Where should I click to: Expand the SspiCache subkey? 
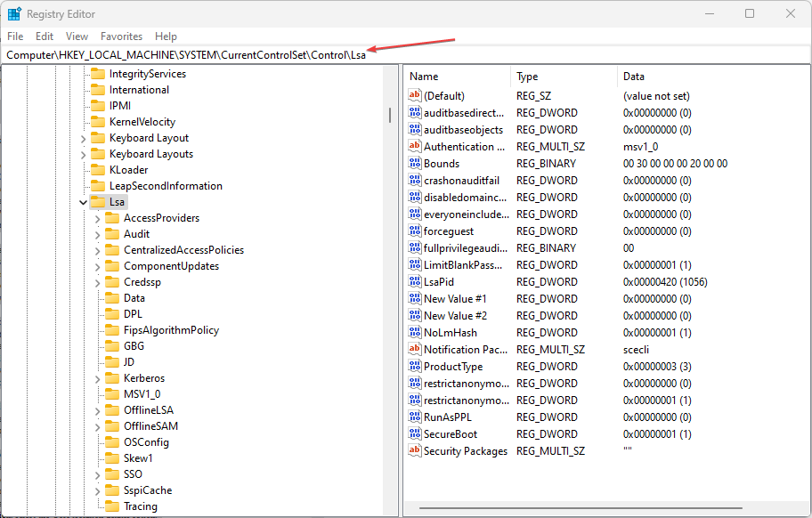[x=97, y=491]
